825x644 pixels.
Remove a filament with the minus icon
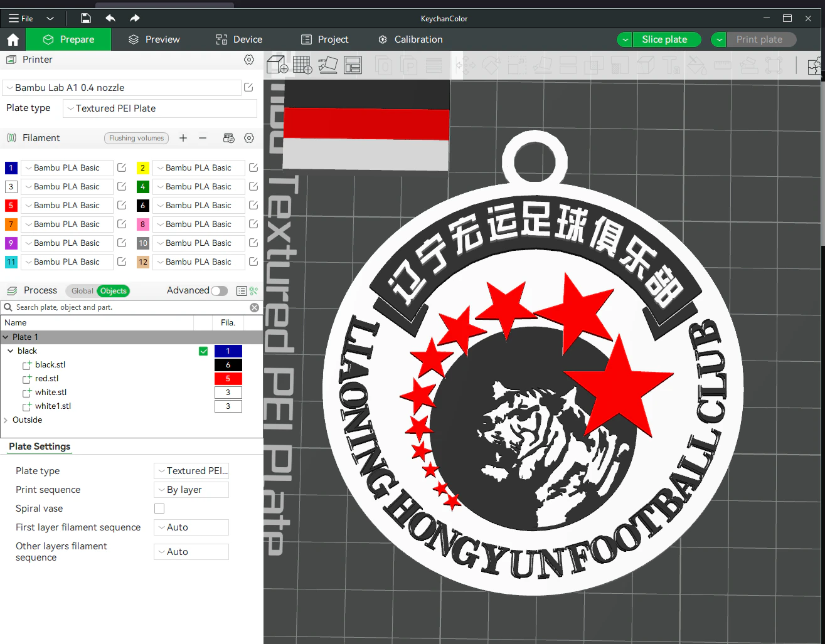click(203, 138)
